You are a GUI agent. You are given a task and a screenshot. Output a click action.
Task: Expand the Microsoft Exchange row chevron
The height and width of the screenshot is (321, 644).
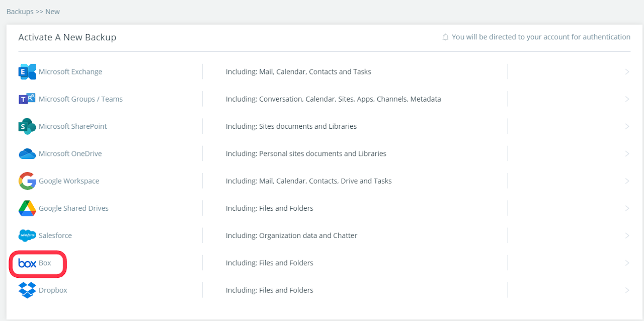coord(627,72)
